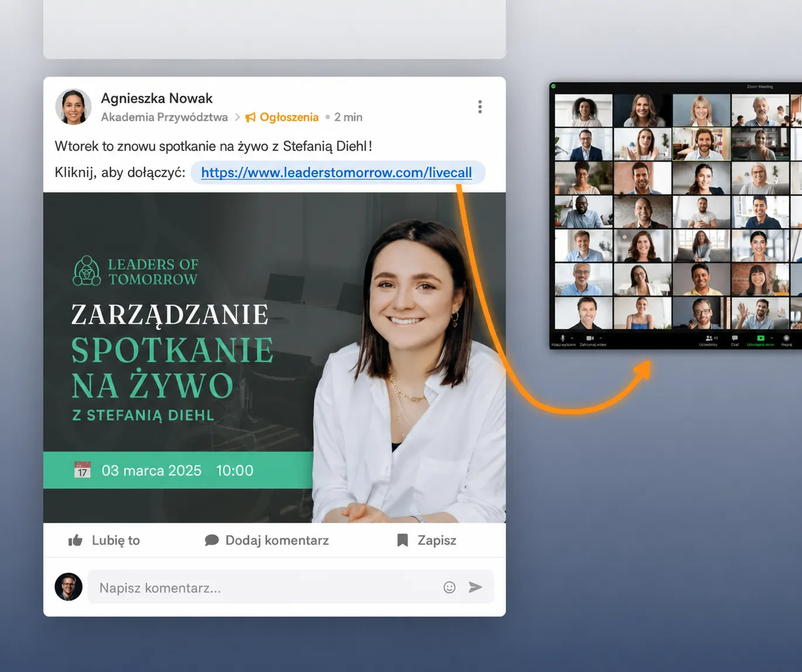
Task: Click the author name Agnieszka Nowak
Action: tap(156, 98)
